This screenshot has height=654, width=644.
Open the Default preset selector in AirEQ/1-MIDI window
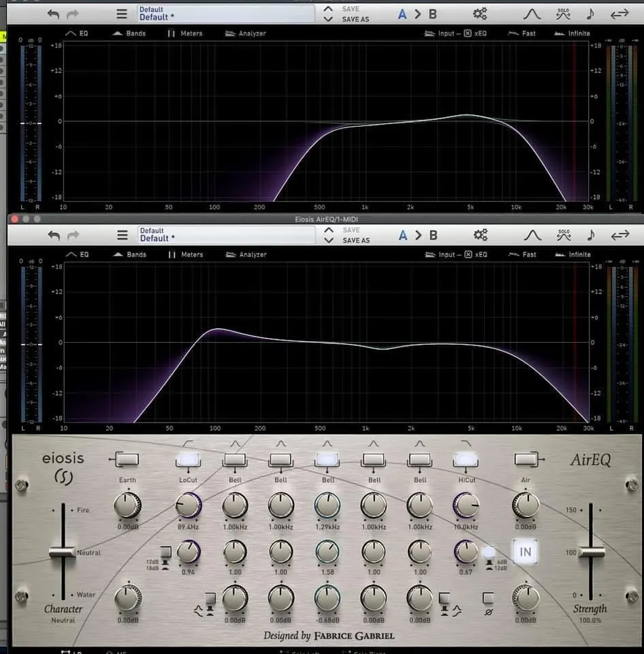[226, 235]
